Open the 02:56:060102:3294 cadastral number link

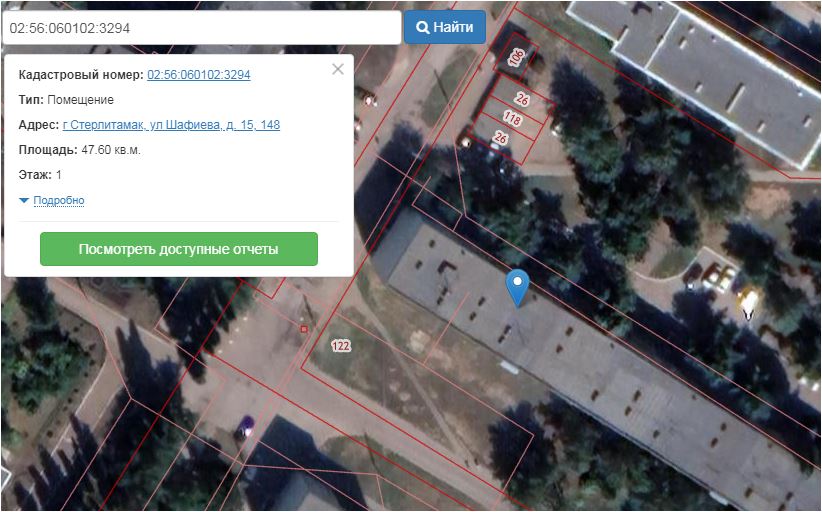pos(198,75)
